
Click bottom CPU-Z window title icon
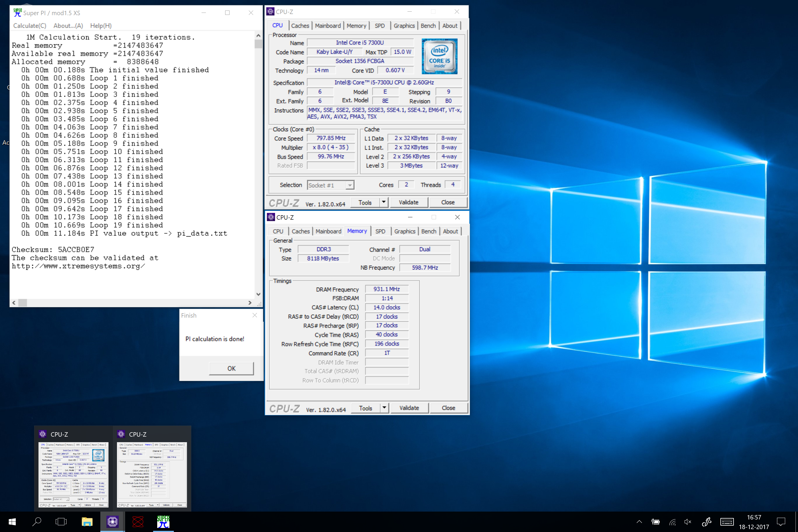(271, 217)
